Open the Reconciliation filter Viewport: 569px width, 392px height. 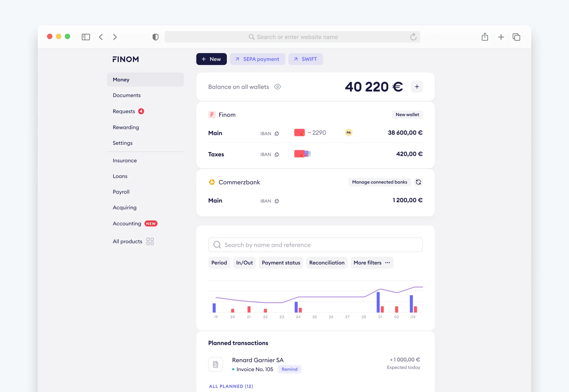[x=327, y=263]
